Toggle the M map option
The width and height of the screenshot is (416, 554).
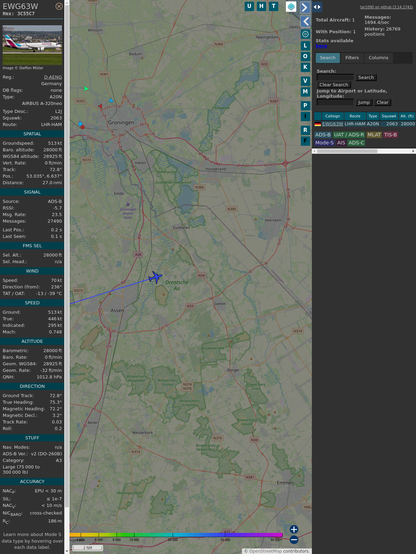305,92
